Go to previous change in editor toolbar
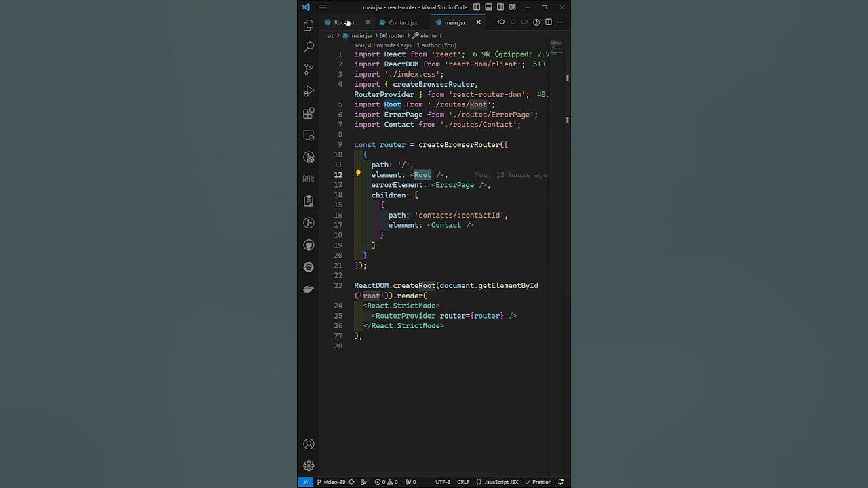The image size is (868, 488). [501, 22]
